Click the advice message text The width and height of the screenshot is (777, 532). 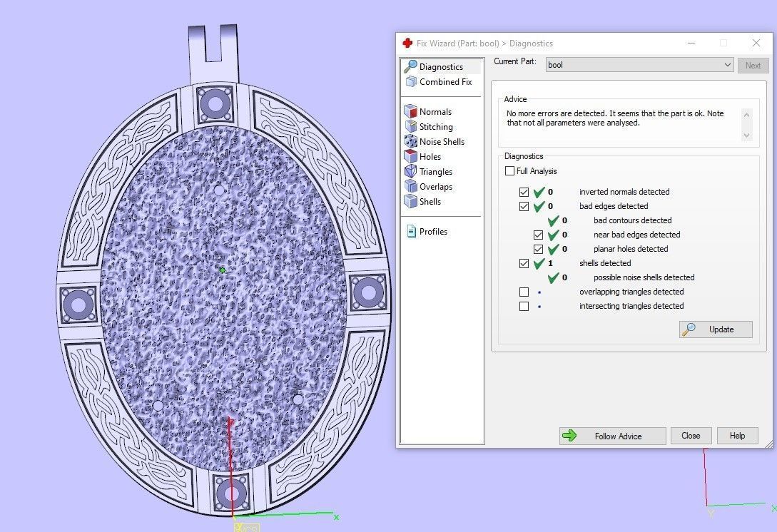(x=615, y=118)
